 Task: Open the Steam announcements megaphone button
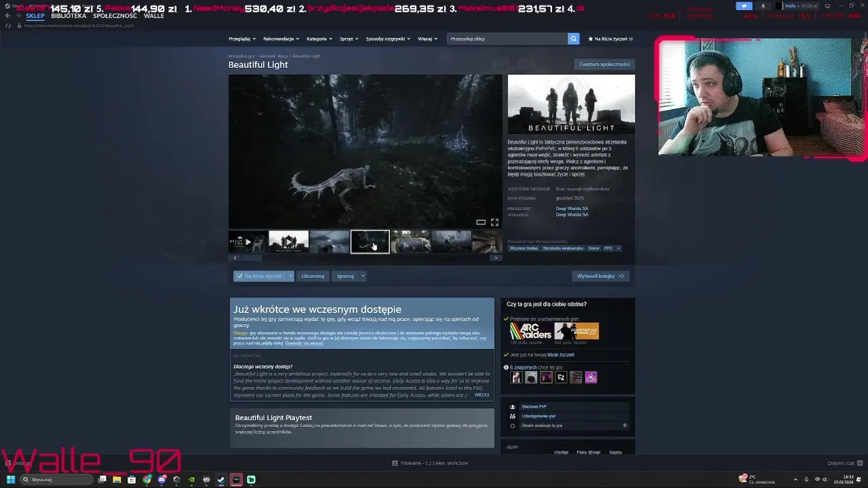[744, 5]
